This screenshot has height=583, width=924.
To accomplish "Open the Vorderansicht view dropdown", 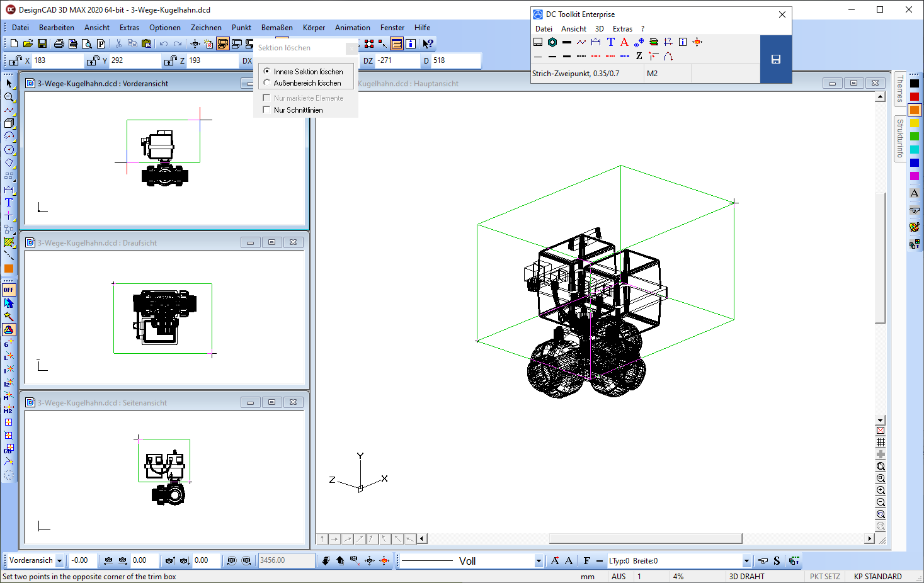I will coord(59,561).
